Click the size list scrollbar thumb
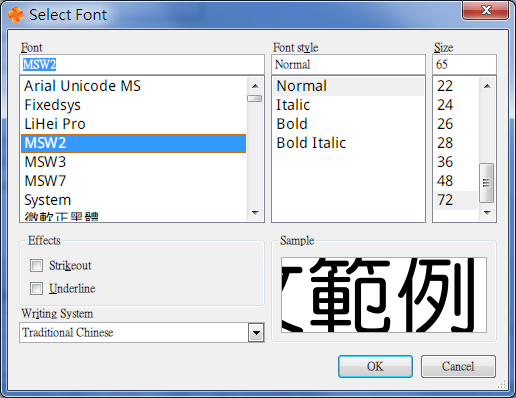 pyautogui.click(x=487, y=183)
